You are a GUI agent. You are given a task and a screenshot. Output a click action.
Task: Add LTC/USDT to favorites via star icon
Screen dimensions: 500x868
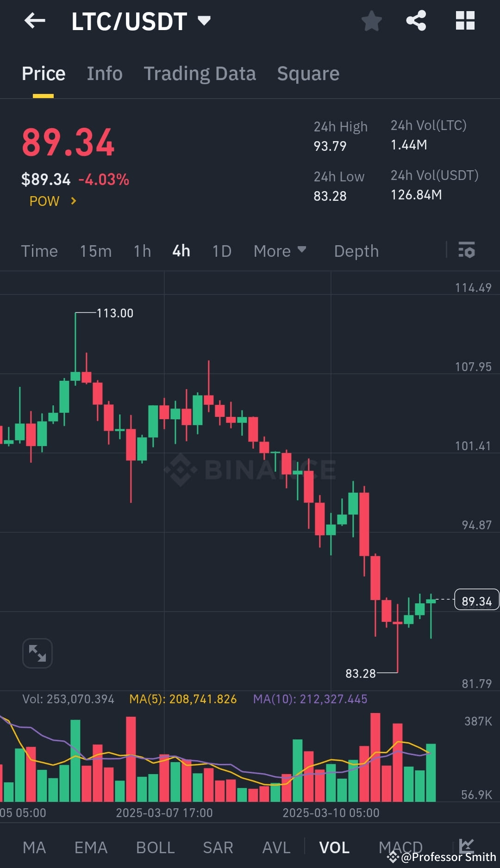pyautogui.click(x=372, y=20)
